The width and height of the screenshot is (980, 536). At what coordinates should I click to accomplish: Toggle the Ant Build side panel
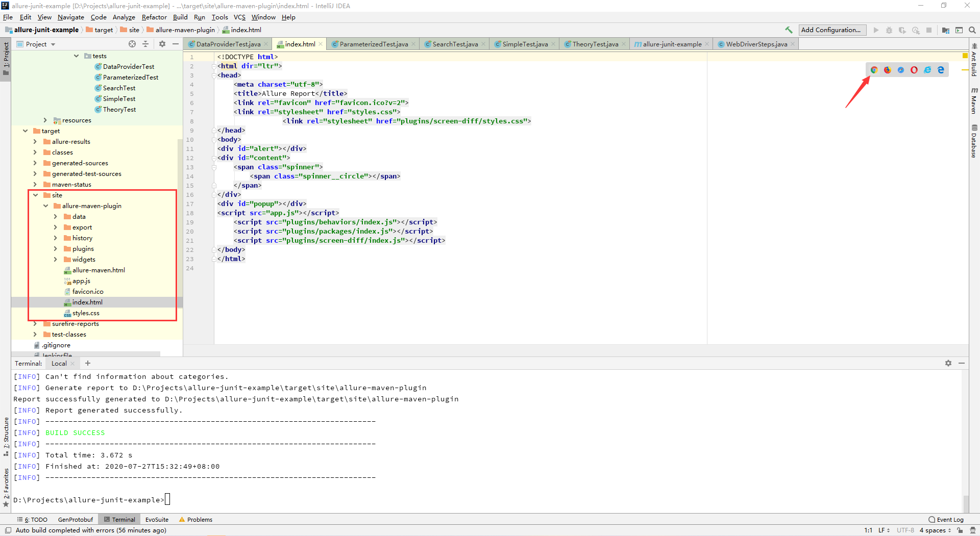[974, 60]
